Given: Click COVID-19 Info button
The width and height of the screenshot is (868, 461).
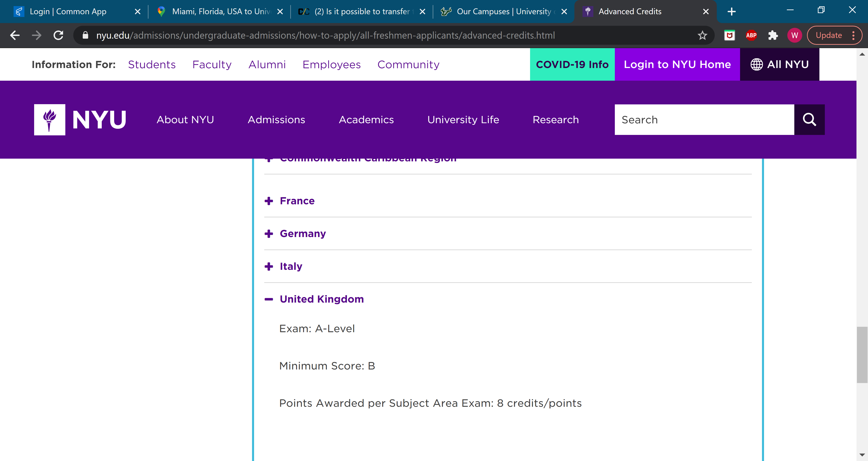Looking at the screenshot, I should point(572,64).
